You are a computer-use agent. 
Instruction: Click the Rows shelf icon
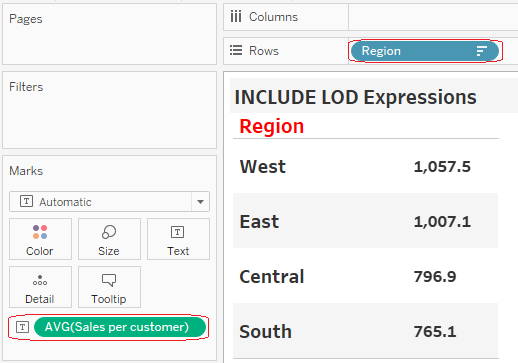click(x=236, y=51)
